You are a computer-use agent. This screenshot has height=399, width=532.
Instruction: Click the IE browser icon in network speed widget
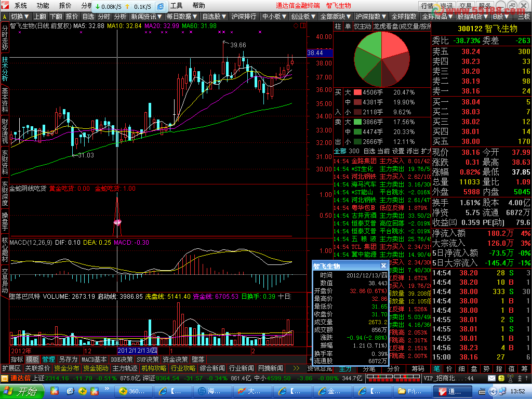pos(161,6)
